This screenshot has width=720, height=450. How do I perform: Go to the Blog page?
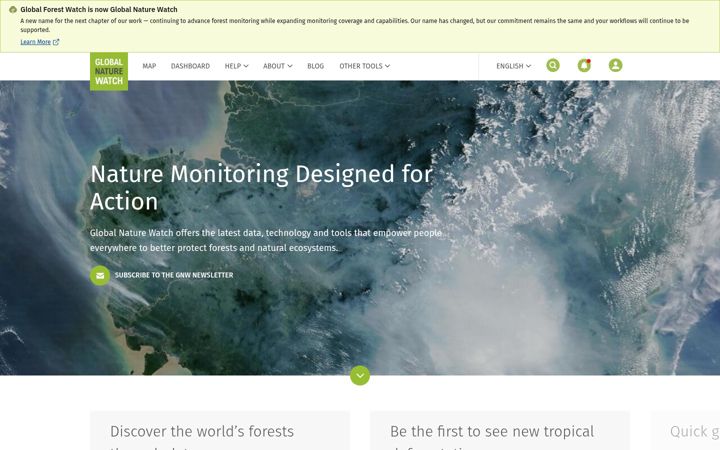(x=315, y=66)
